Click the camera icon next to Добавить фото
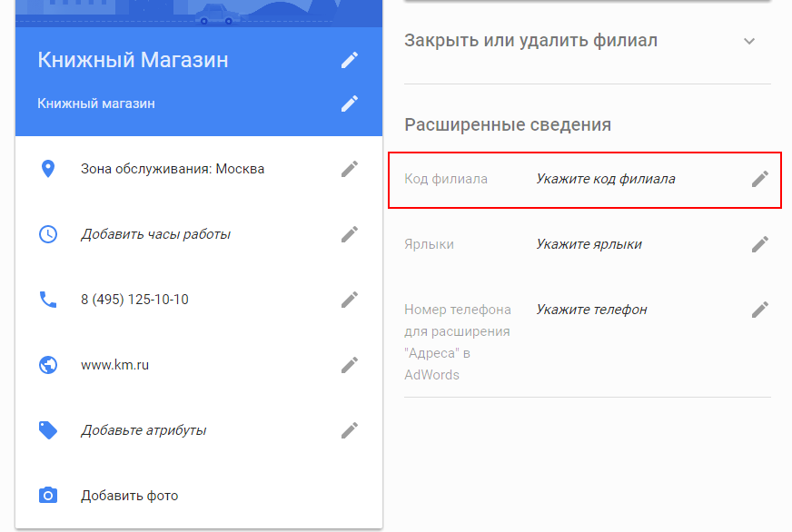Image resolution: width=792 pixels, height=532 pixels. pyautogui.click(x=48, y=496)
